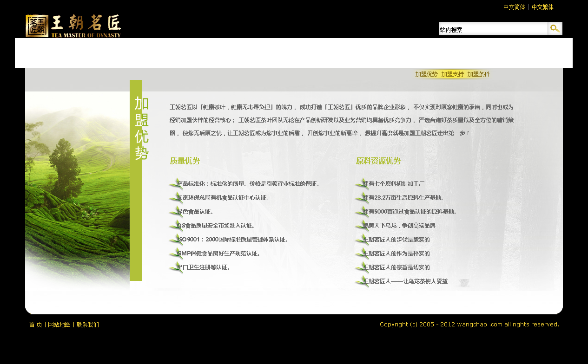Click the tea plantation photo
Viewport: 588px width, 364px height.
77,186
